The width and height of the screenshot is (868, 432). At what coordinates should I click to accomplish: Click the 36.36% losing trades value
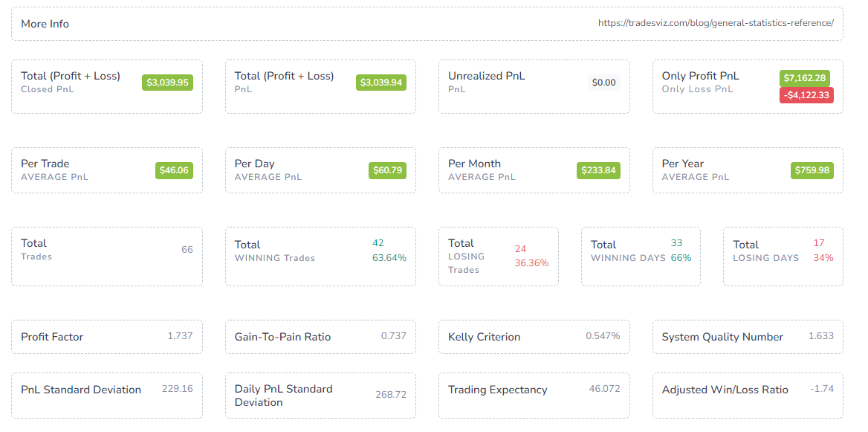pos(531,263)
